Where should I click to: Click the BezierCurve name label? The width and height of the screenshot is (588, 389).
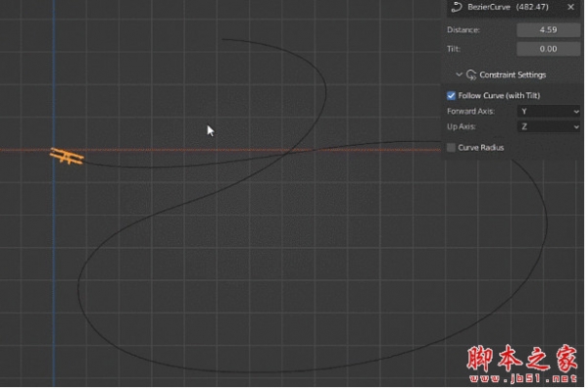pyautogui.click(x=489, y=7)
